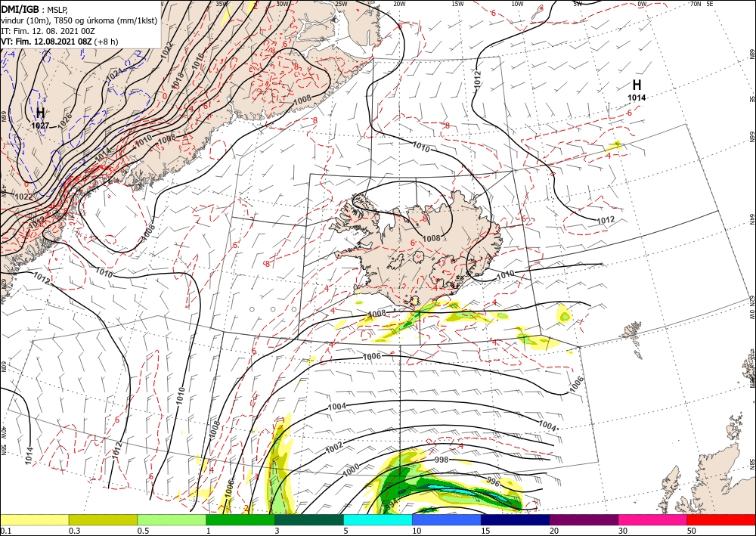This screenshot has width=756, height=536.
Task: Click the '1002' isobar label
Action: 334,447
